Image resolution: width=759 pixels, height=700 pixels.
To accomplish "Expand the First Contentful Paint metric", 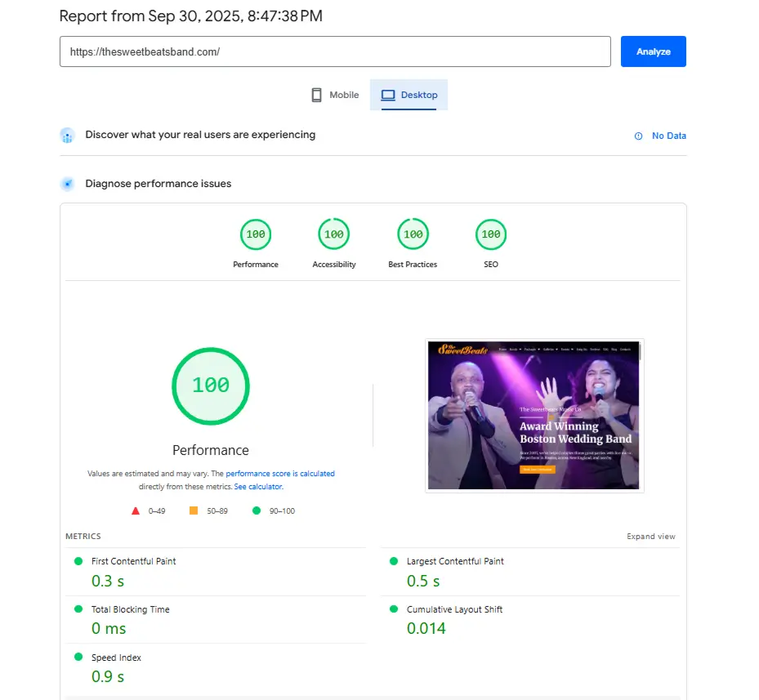I will [133, 562].
